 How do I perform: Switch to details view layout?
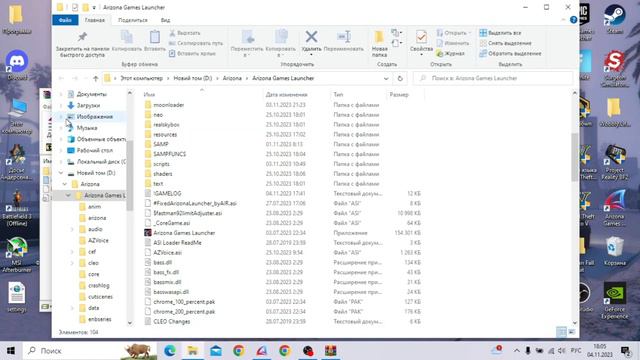562,332
